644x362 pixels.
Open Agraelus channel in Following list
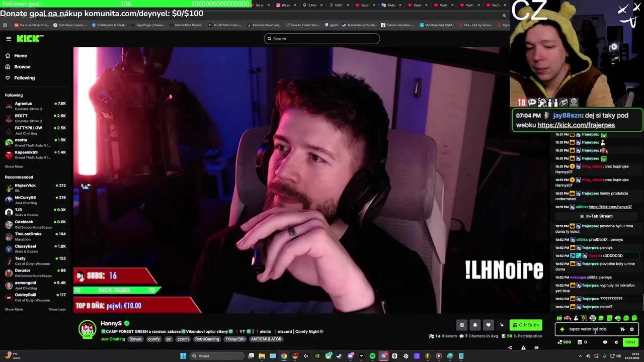[35, 106]
